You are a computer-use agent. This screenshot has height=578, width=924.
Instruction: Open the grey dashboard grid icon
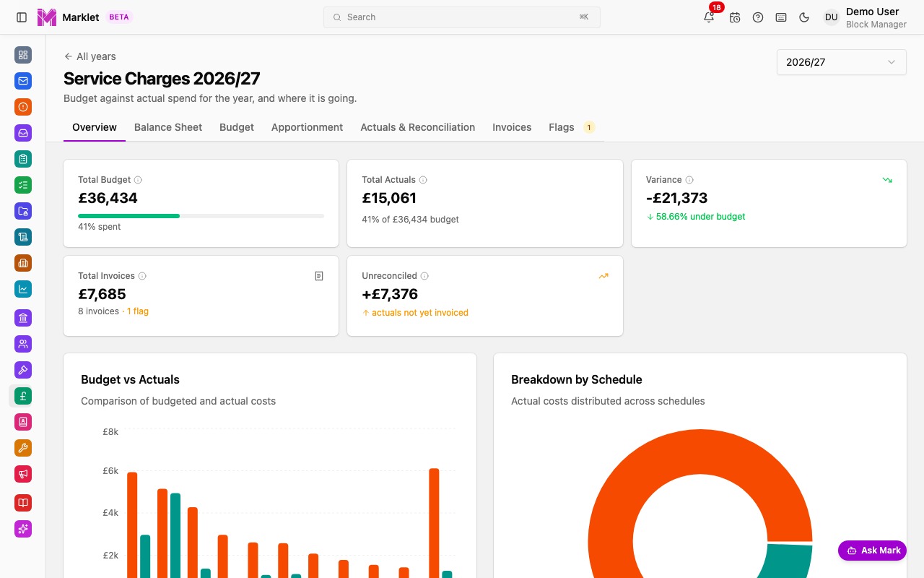pyautogui.click(x=23, y=55)
